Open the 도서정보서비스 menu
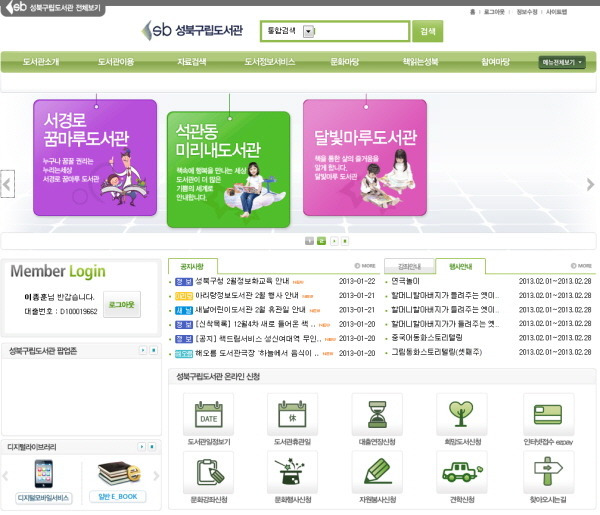The height and width of the screenshot is (515, 600). pos(270,62)
